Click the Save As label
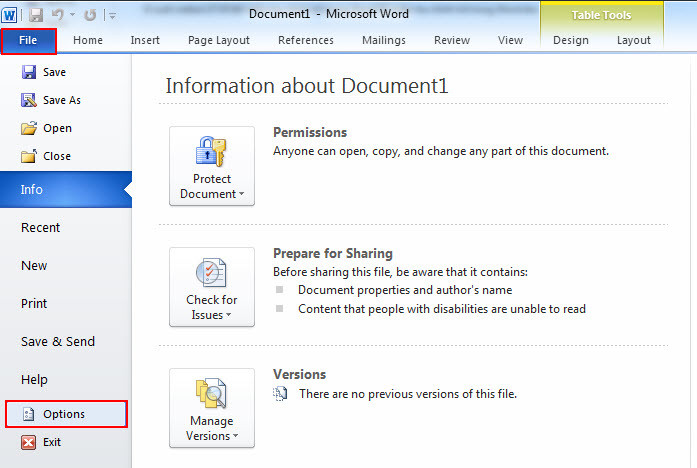The image size is (697, 468). click(62, 100)
